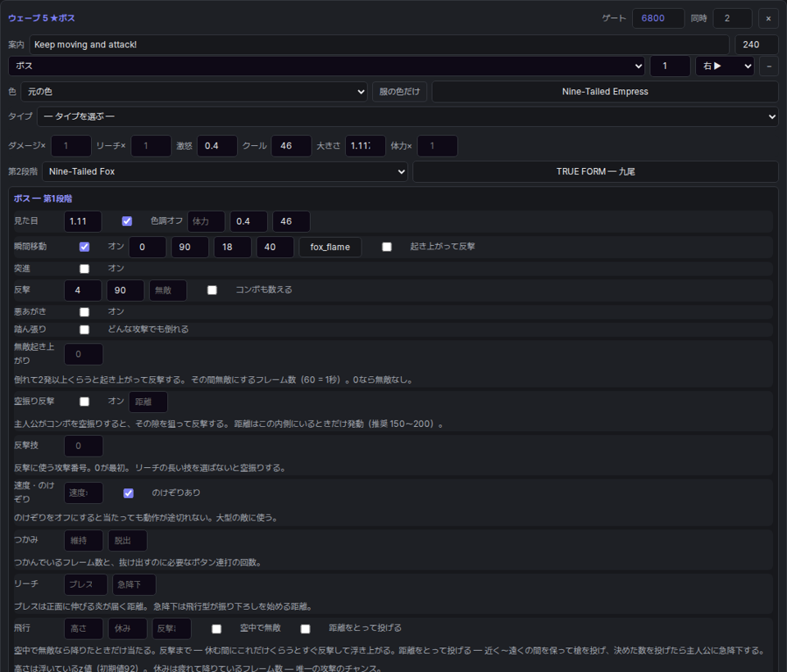Enable the 起き上がって反撃 checkbox

[x=386, y=247]
